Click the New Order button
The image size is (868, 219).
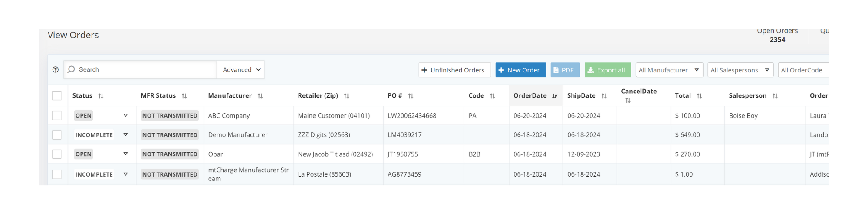click(x=520, y=70)
